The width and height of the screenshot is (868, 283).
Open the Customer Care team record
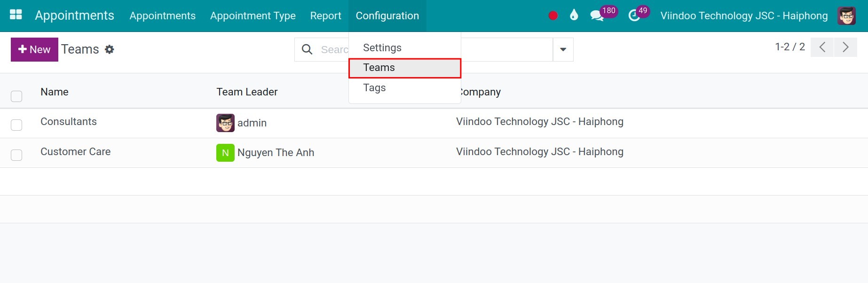pyautogui.click(x=75, y=151)
